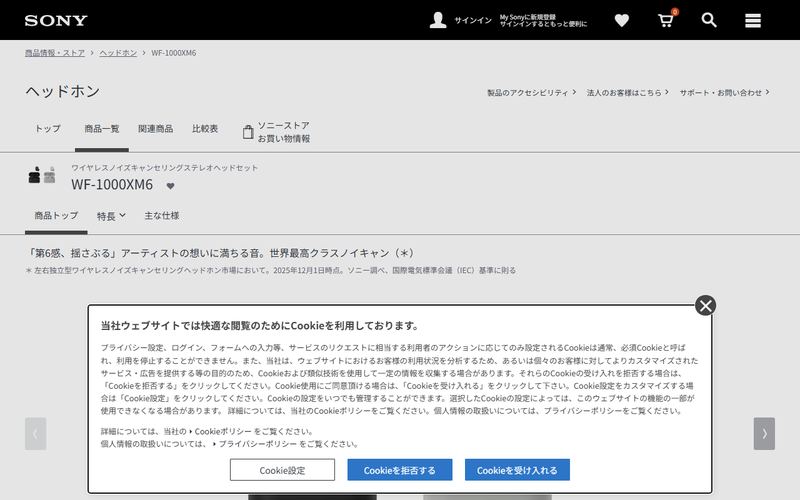Open 製品のアクセシビリティ link

tap(531, 92)
